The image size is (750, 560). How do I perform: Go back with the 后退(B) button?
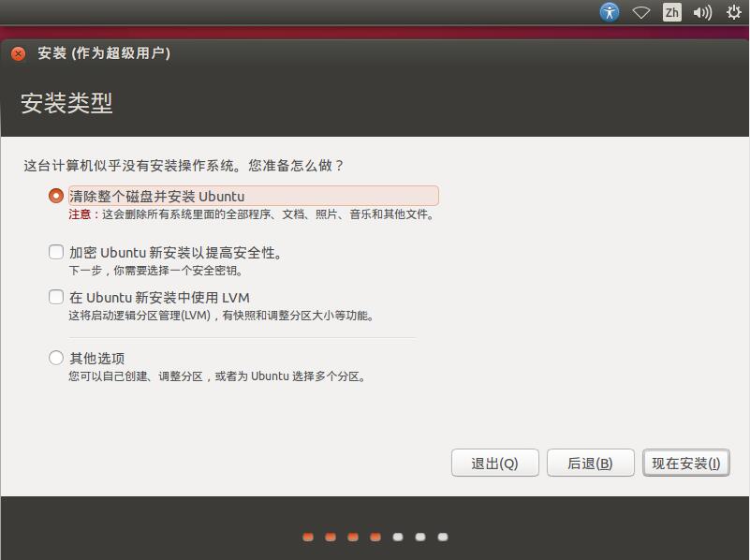[x=590, y=464]
